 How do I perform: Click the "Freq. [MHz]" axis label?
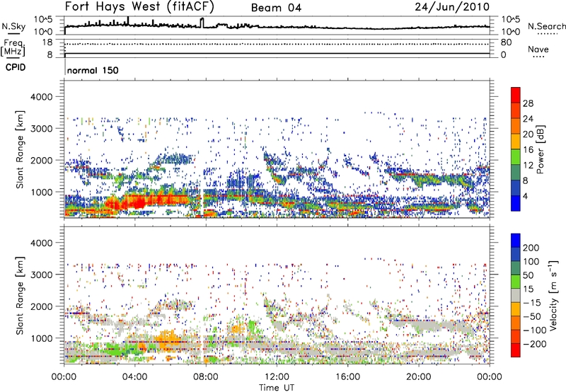13,47
